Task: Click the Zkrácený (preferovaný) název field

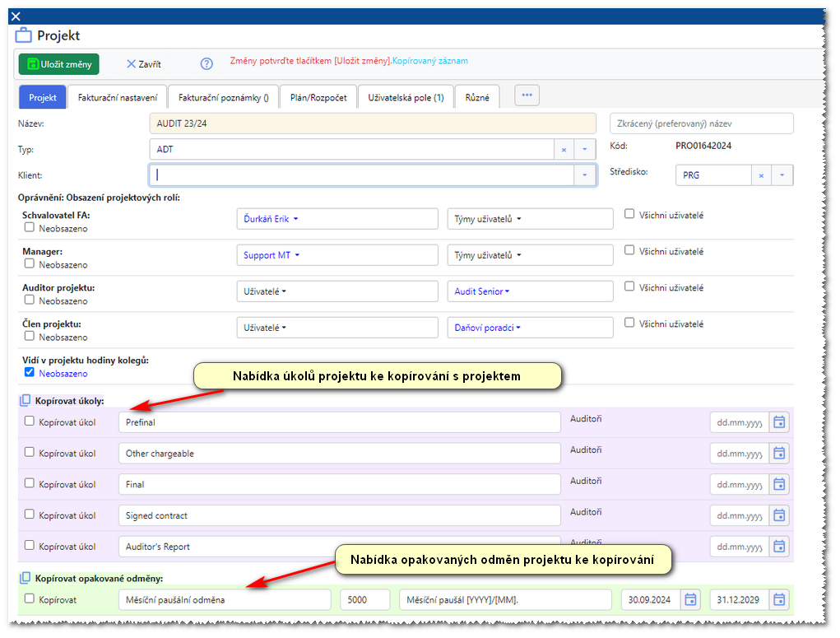Action: pos(701,123)
